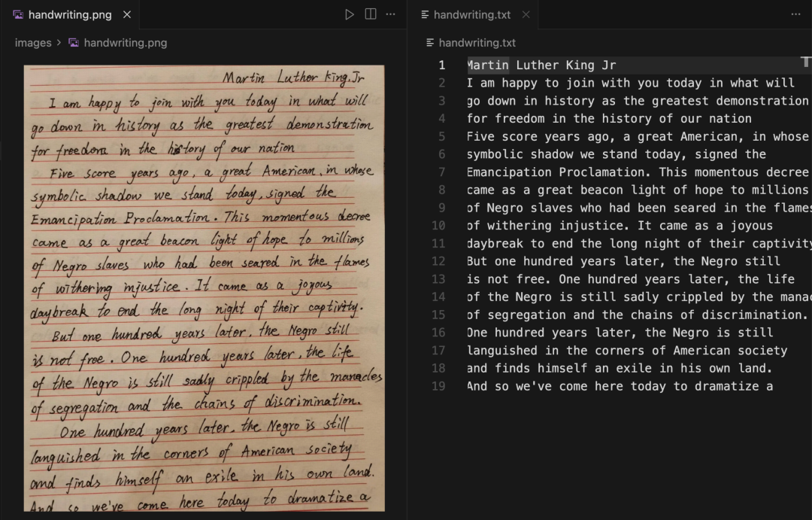Split the editor with the split icon
This screenshot has height=520, width=812.
[x=370, y=14]
